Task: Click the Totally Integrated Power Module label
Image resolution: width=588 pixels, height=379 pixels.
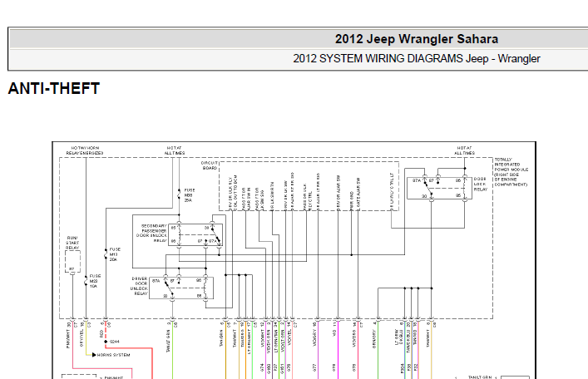Action: (511, 172)
